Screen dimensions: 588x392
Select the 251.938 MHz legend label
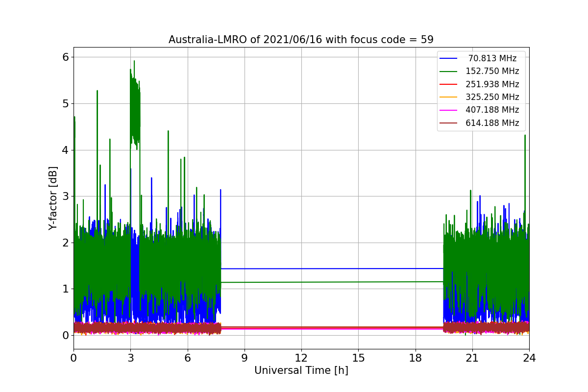492,84
